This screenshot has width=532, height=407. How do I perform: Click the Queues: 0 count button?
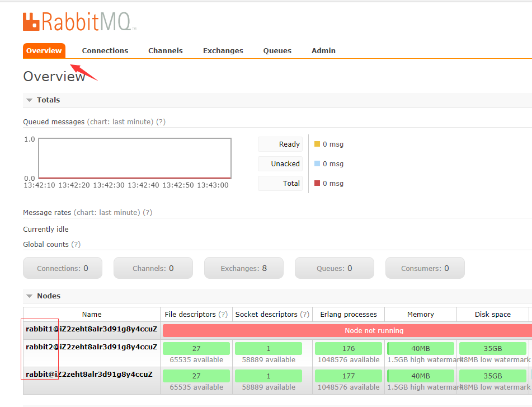tap(335, 268)
